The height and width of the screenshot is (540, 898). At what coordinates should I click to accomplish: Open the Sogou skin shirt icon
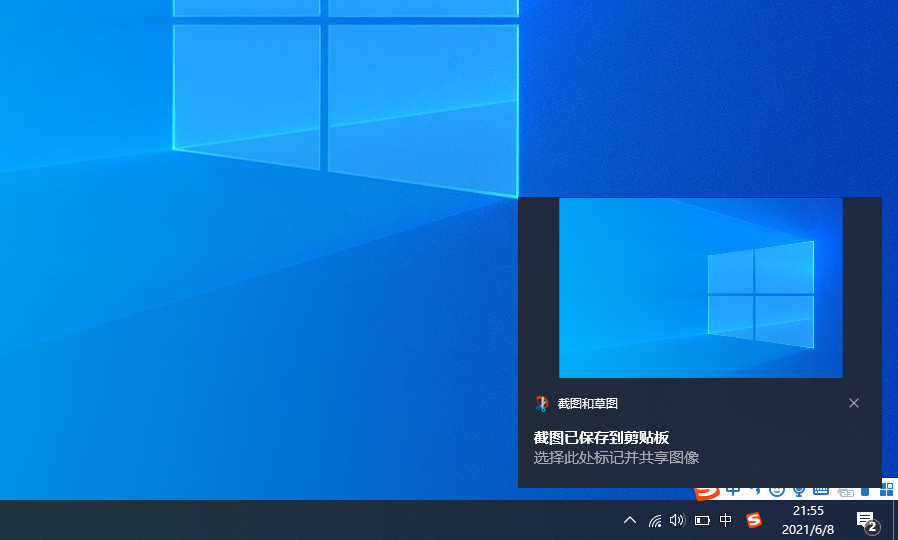pyautogui.click(x=865, y=491)
